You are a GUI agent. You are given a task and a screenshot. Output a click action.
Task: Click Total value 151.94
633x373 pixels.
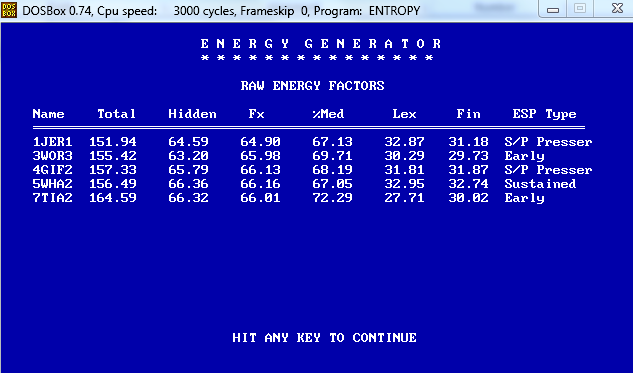click(x=113, y=142)
